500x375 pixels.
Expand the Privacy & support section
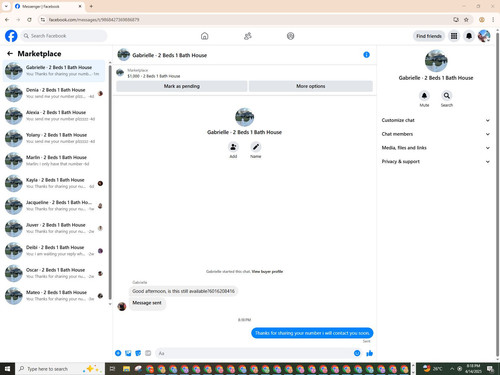tap(436, 161)
